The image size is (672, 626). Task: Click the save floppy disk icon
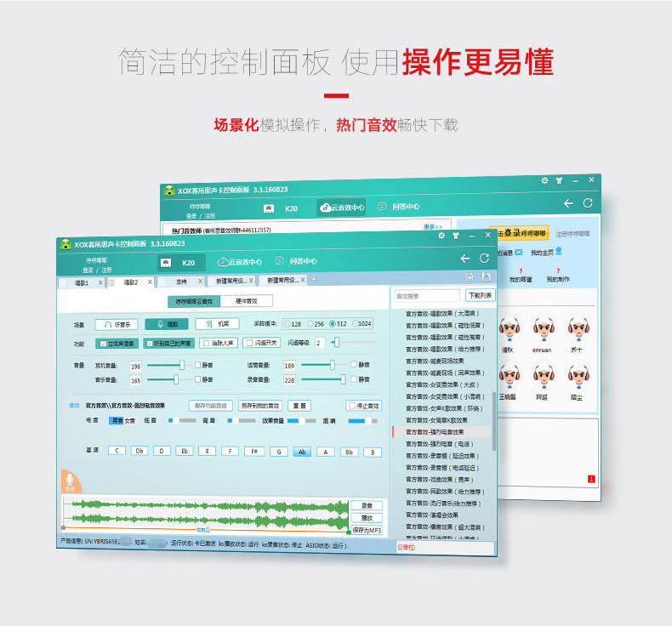tap(487, 276)
